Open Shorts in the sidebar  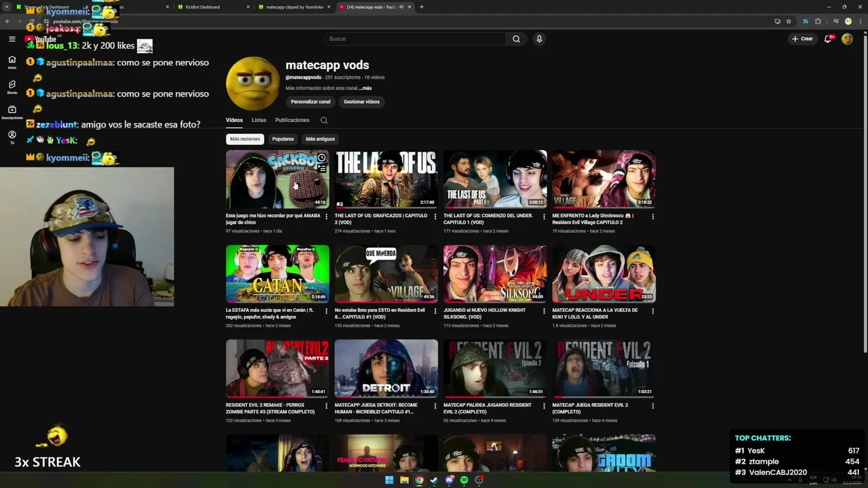coord(12,87)
